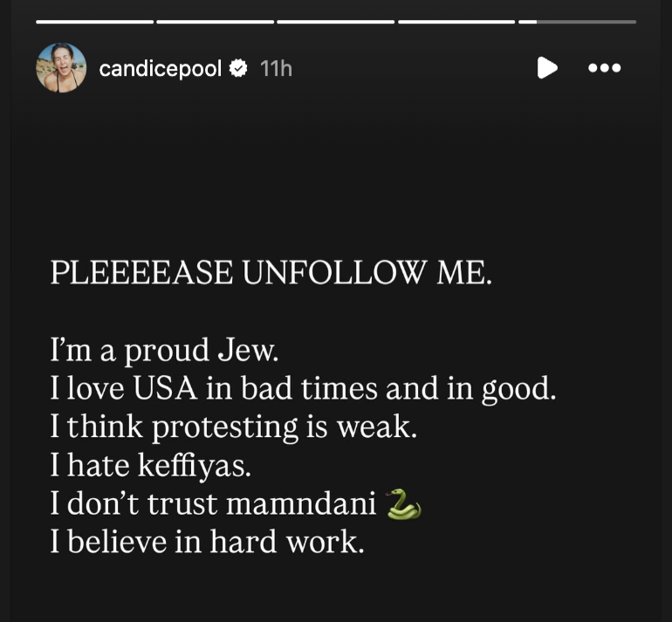Screen dimensions: 672x622
Task: Click the 11h timestamp
Action: (276, 69)
